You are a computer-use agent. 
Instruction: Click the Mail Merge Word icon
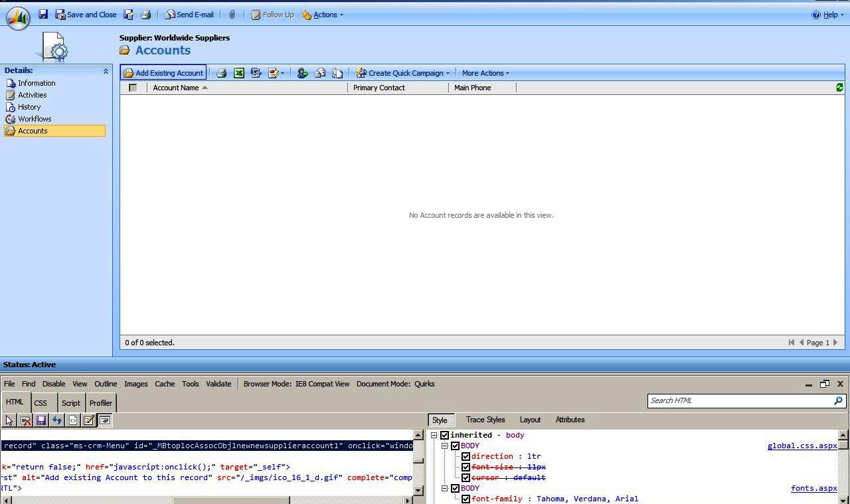click(256, 72)
